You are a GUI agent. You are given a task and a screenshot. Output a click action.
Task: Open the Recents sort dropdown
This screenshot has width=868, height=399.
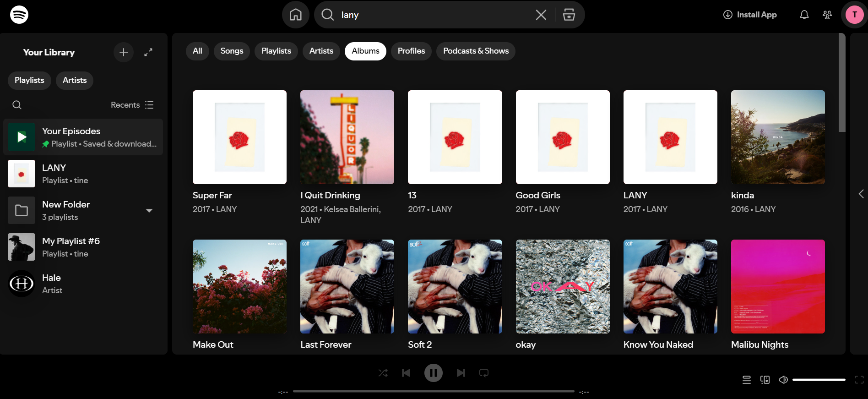132,105
